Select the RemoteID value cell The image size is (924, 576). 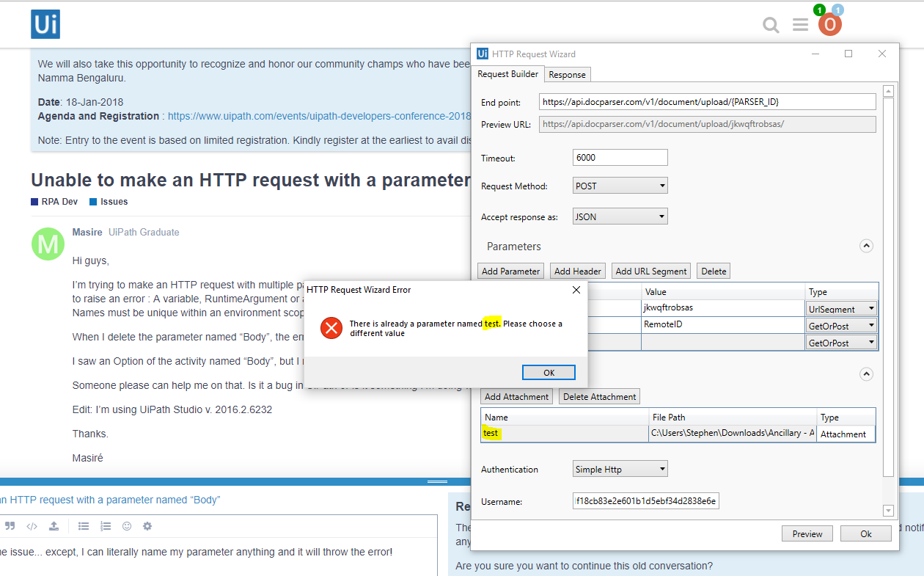point(722,325)
